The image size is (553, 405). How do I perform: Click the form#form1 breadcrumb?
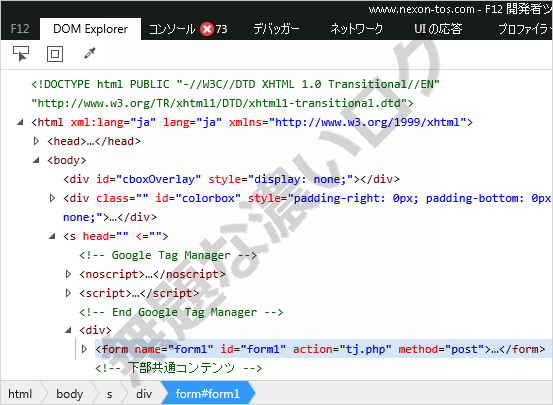[207, 393]
